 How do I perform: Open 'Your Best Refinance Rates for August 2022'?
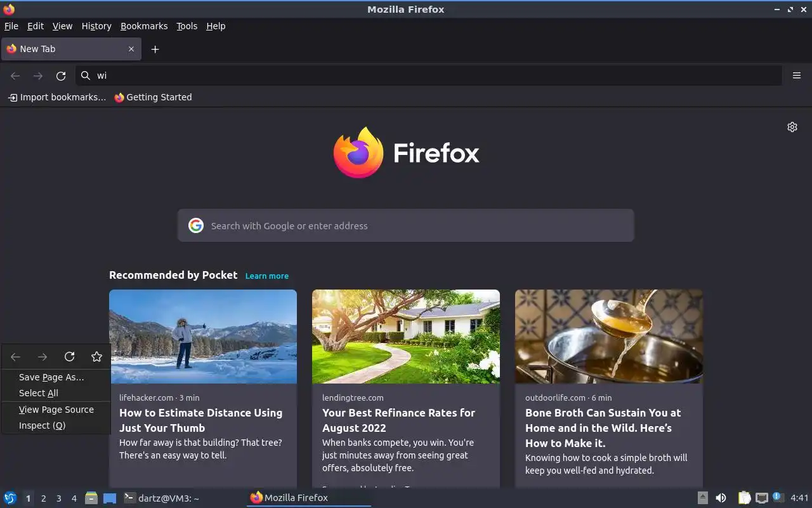pos(398,420)
